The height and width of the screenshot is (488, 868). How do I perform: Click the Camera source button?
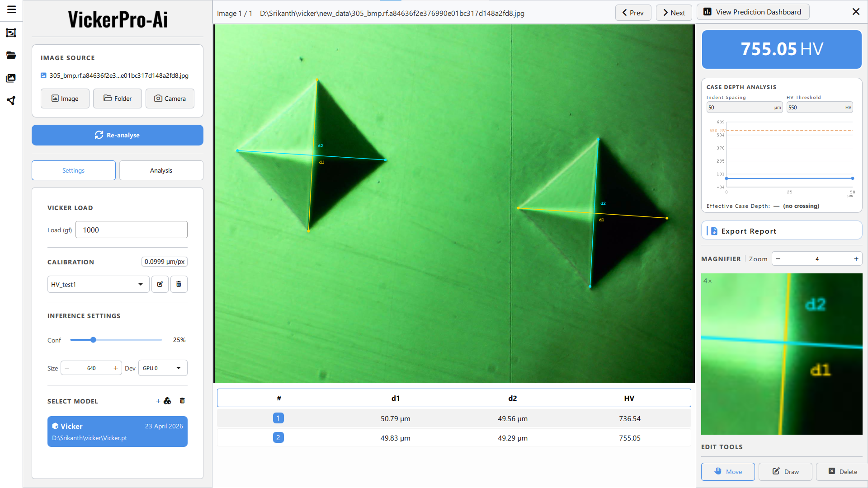click(x=170, y=99)
